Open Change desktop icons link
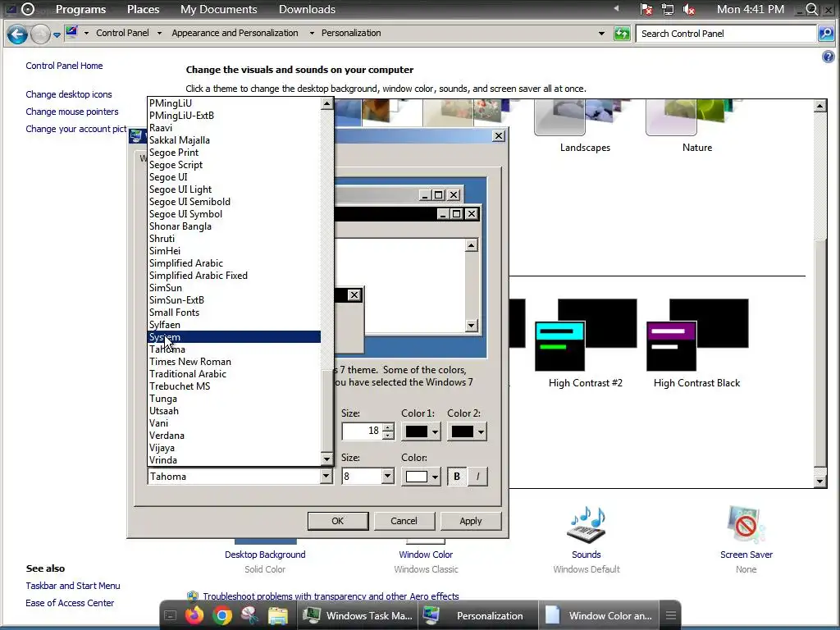The width and height of the screenshot is (840, 630). click(x=69, y=94)
